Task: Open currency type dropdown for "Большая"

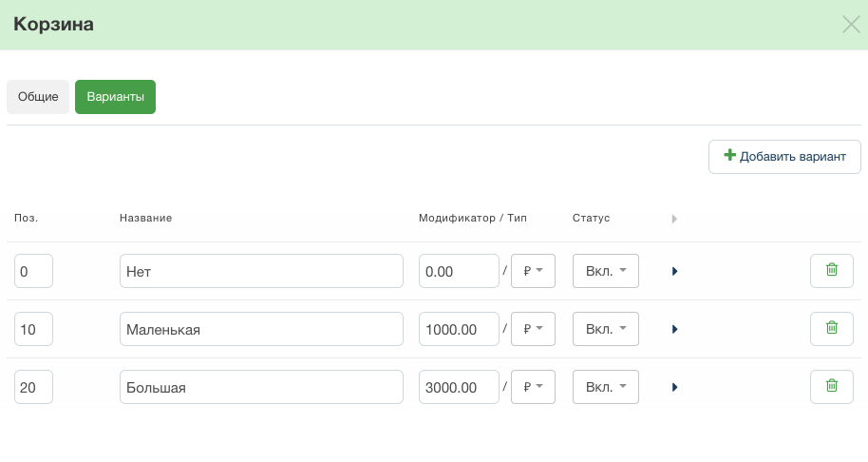Action: point(533,387)
